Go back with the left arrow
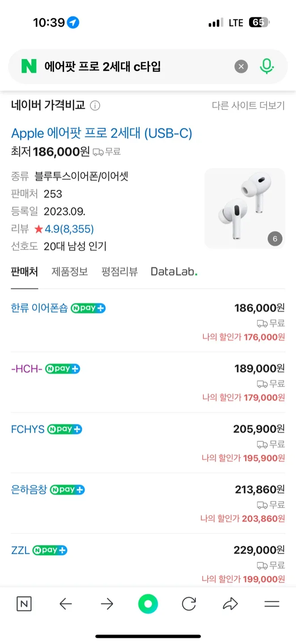The image size is (296, 644). pyautogui.click(x=65, y=604)
